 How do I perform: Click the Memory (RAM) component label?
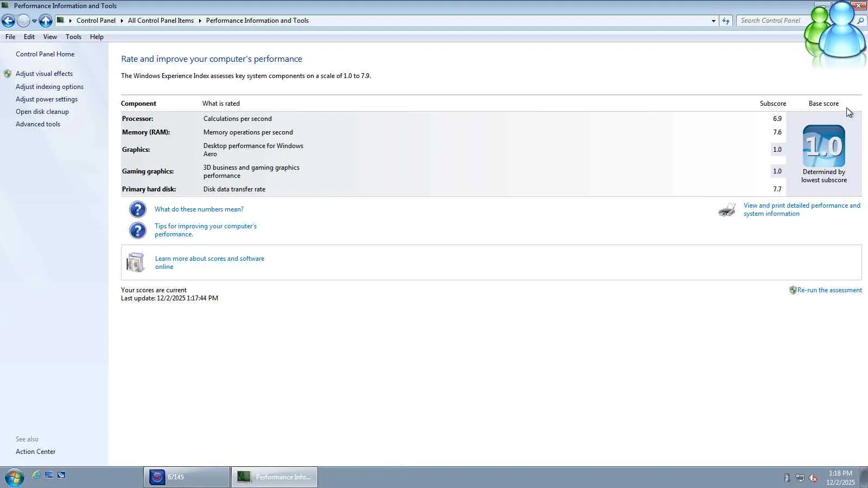pos(146,132)
